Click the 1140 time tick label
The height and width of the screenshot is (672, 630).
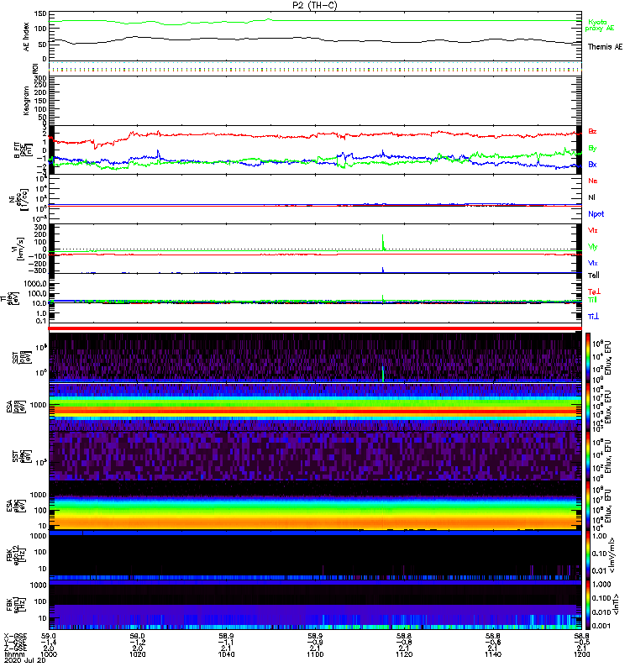493,654
